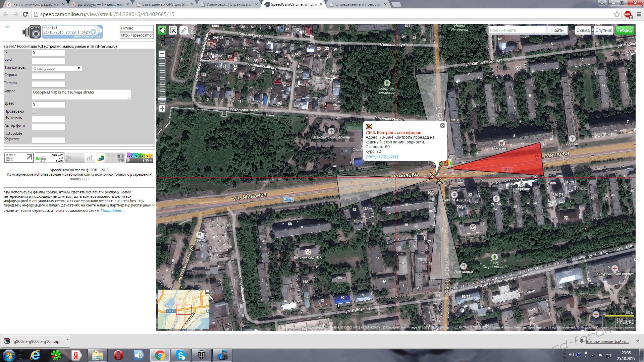This screenshot has width=644, height=362.
Task: Select the pan hand map tool
Action: [x=162, y=31]
